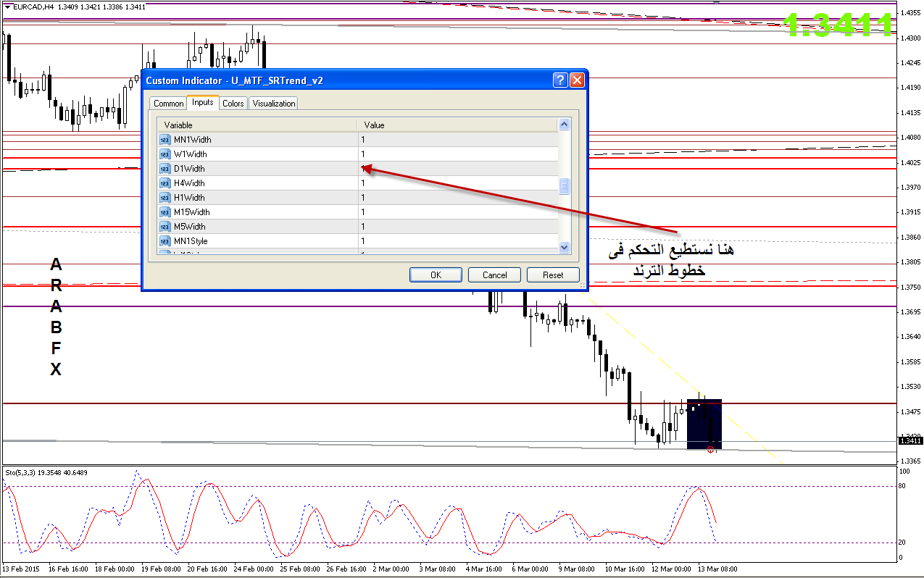Select the D1Width variable name
The height and width of the screenshot is (578, 924).
click(x=190, y=168)
